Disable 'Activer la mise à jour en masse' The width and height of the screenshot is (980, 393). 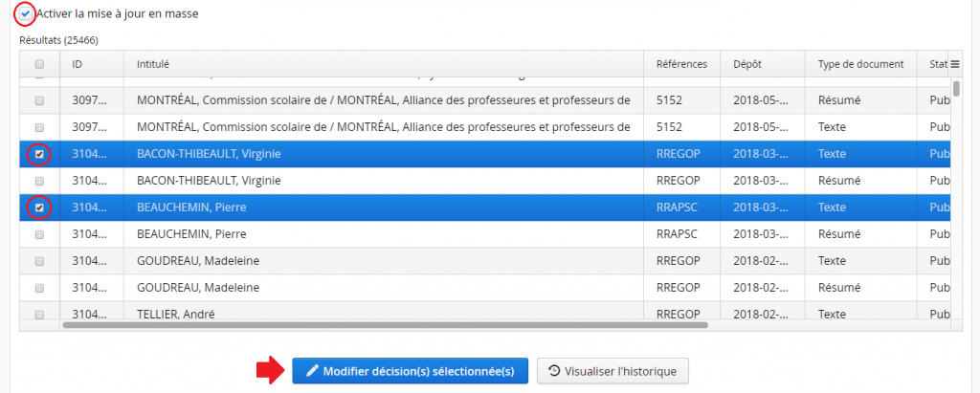coord(25,14)
